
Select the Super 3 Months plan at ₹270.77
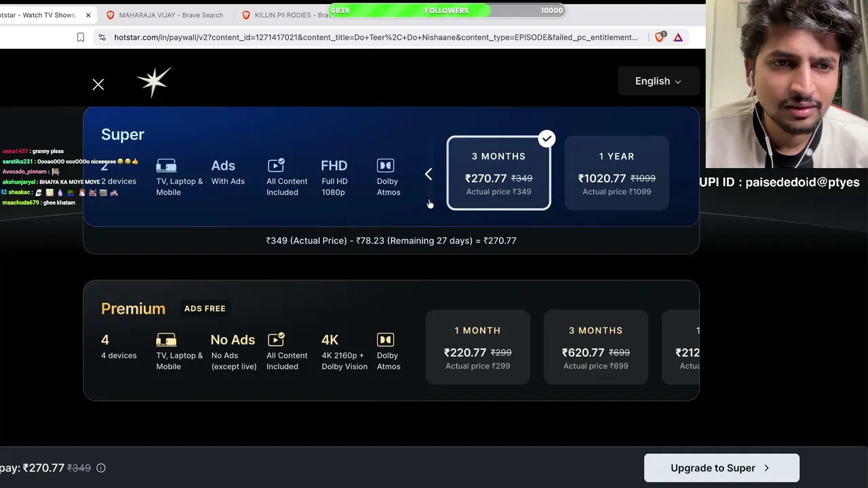498,173
